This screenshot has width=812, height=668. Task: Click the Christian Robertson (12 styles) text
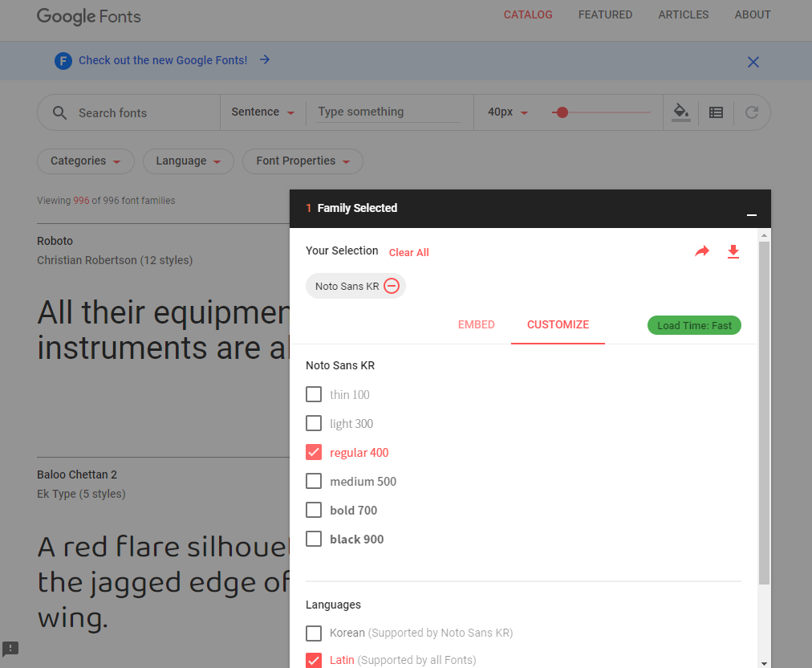pos(115,260)
